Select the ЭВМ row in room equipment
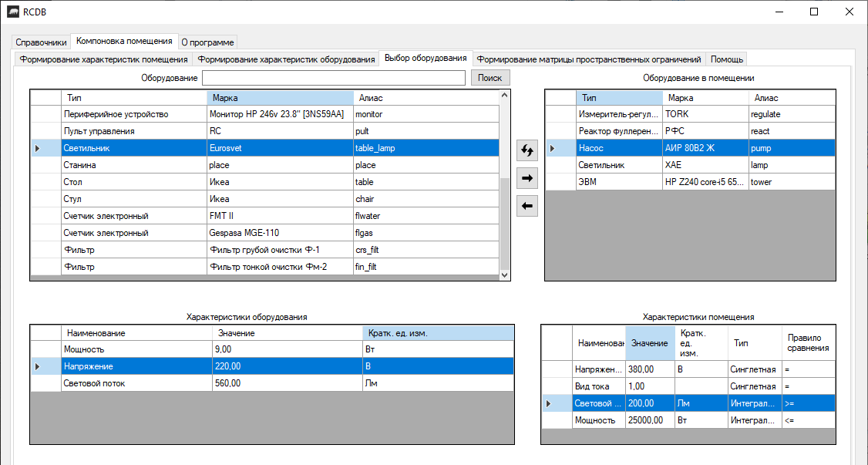 pos(620,182)
